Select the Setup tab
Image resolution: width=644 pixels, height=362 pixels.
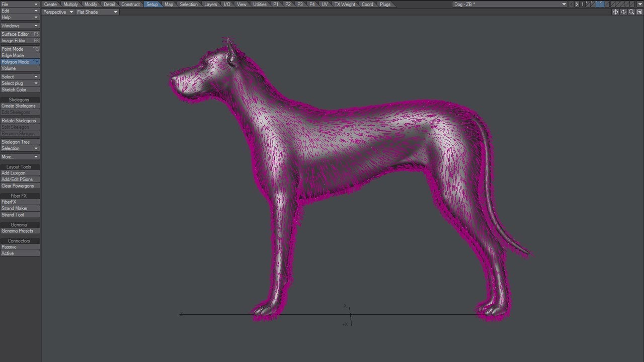click(x=152, y=4)
